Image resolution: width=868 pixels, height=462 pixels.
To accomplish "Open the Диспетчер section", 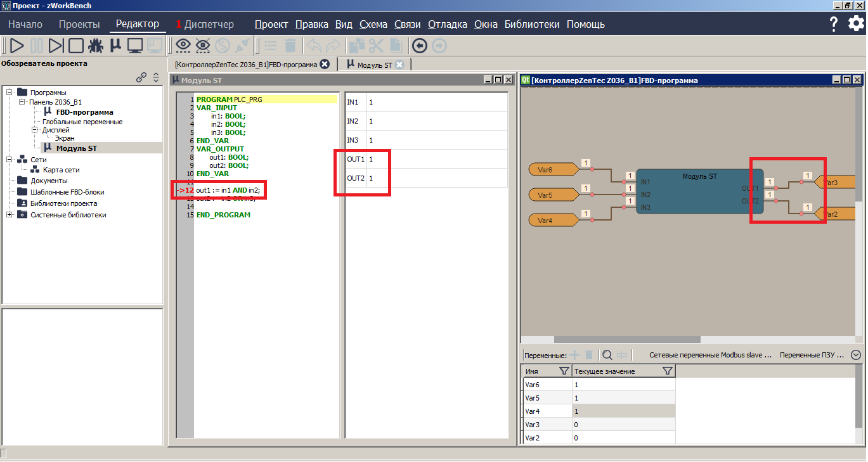I will pyautogui.click(x=205, y=25).
